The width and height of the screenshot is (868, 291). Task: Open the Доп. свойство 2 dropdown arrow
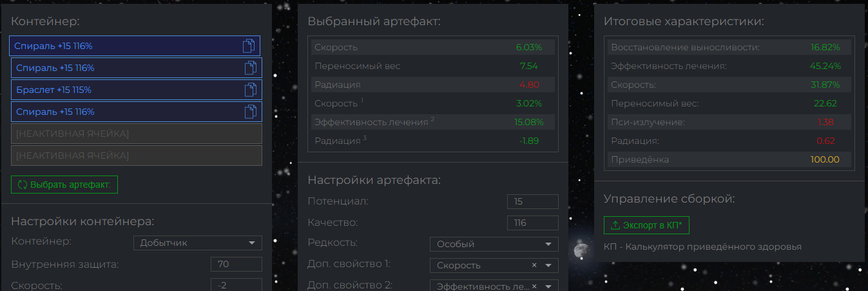pyautogui.click(x=548, y=286)
